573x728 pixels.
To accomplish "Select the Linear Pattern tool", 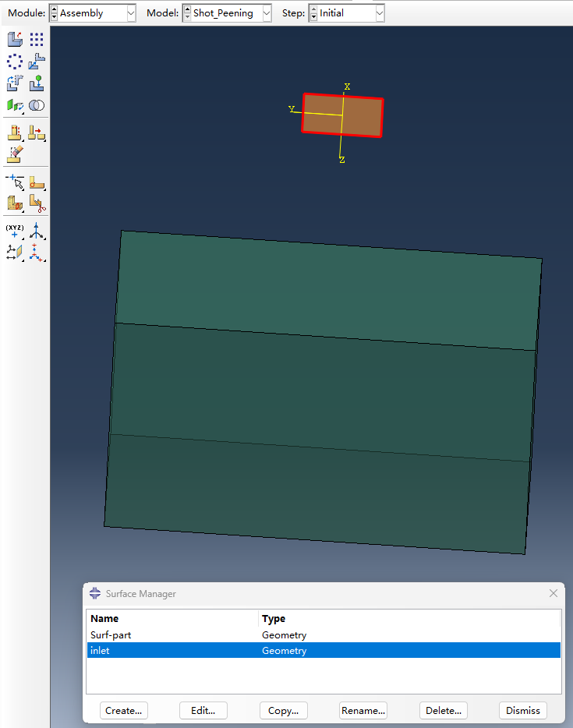I will click(x=37, y=39).
